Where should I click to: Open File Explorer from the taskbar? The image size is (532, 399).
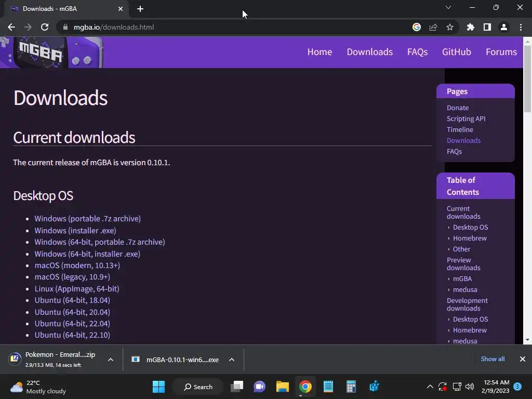pyautogui.click(x=282, y=387)
